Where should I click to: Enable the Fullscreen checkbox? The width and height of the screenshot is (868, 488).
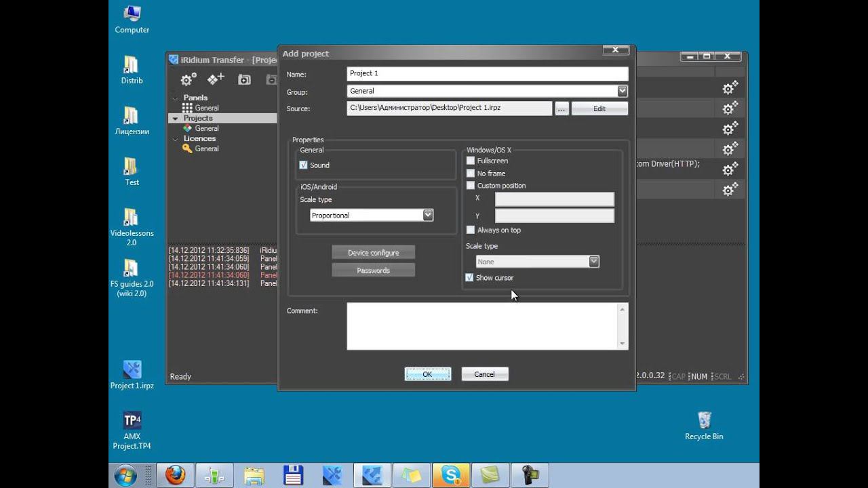tap(471, 161)
